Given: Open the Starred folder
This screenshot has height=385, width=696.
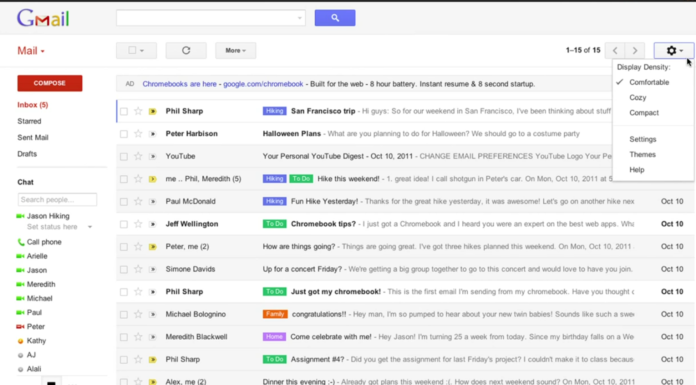Looking at the screenshot, I should point(29,121).
